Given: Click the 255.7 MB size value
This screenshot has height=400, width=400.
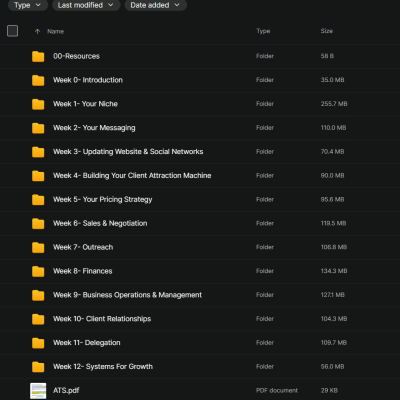Looking at the screenshot, I should 334,104.
